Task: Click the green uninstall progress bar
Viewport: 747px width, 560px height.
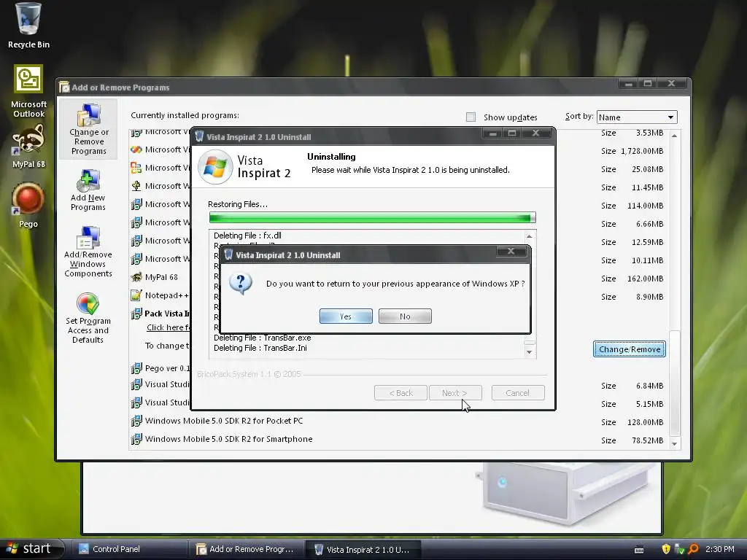Action: (372, 217)
